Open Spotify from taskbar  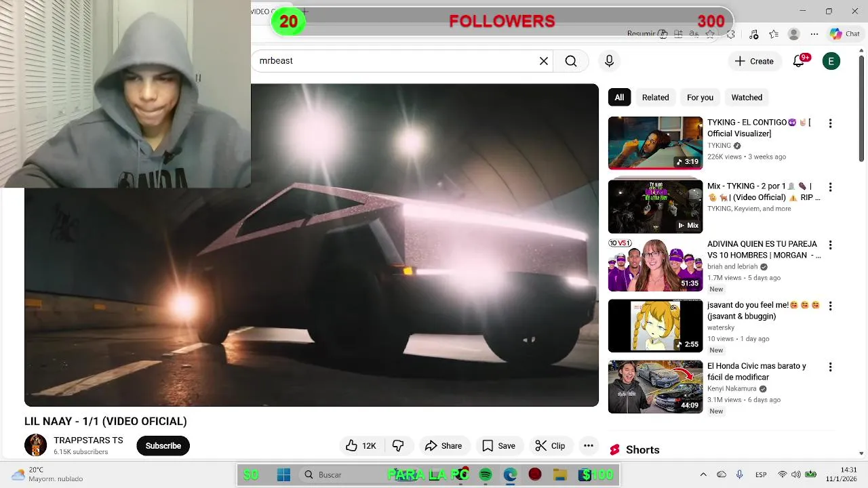[x=486, y=475]
